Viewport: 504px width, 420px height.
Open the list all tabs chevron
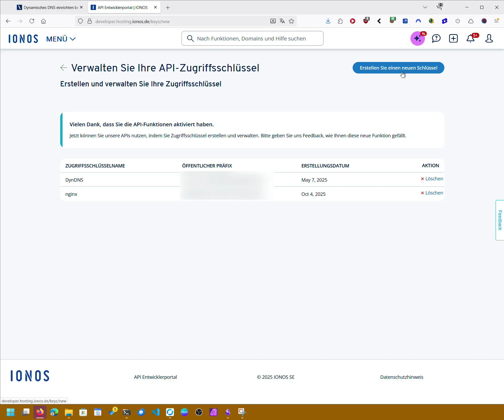click(425, 7)
